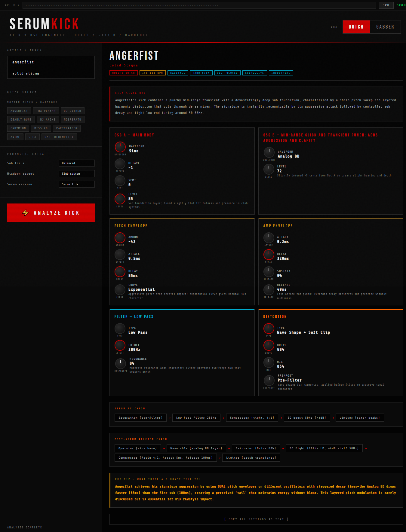
Task: Click the Amp Envelope Decay knob
Action: point(269,255)
